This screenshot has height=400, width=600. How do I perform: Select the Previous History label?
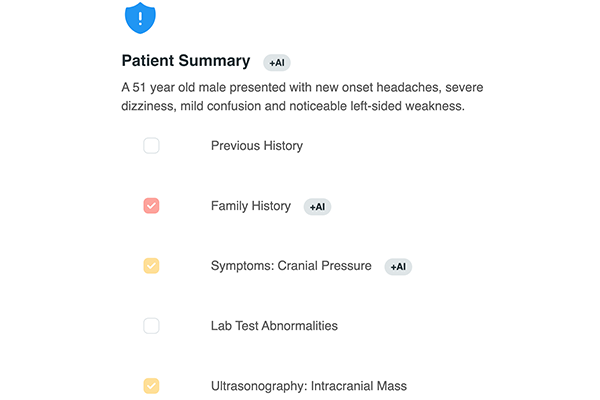257,146
